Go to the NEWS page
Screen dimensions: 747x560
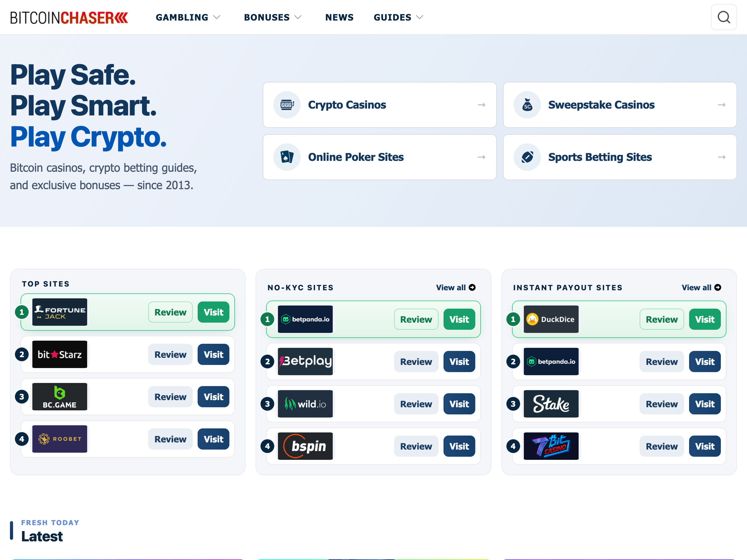339,17
